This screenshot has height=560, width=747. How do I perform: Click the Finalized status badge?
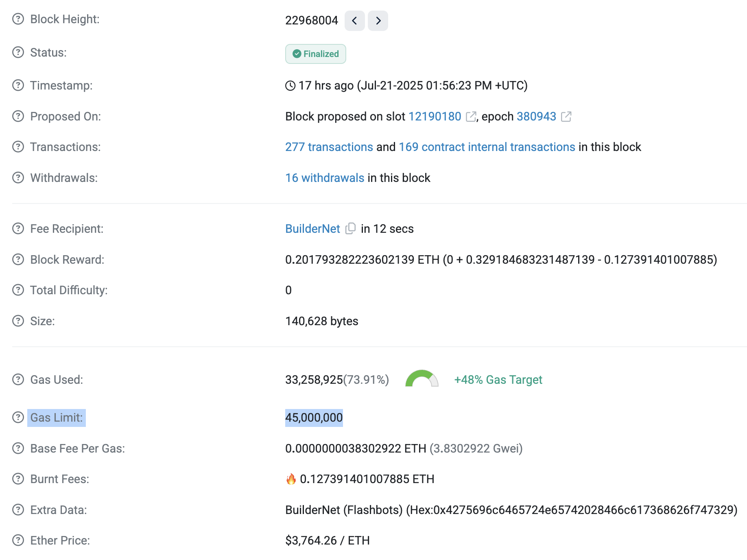tap(316, 54)
